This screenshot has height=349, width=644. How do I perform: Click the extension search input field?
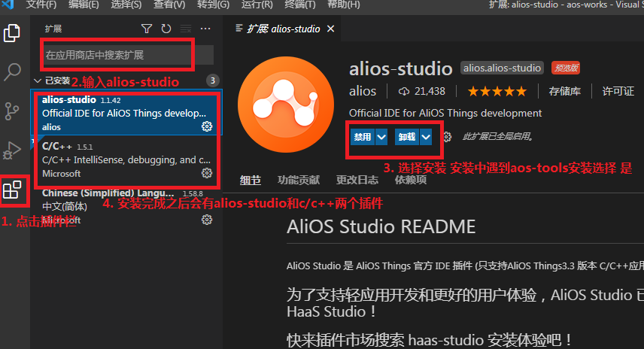pos(127,55)
